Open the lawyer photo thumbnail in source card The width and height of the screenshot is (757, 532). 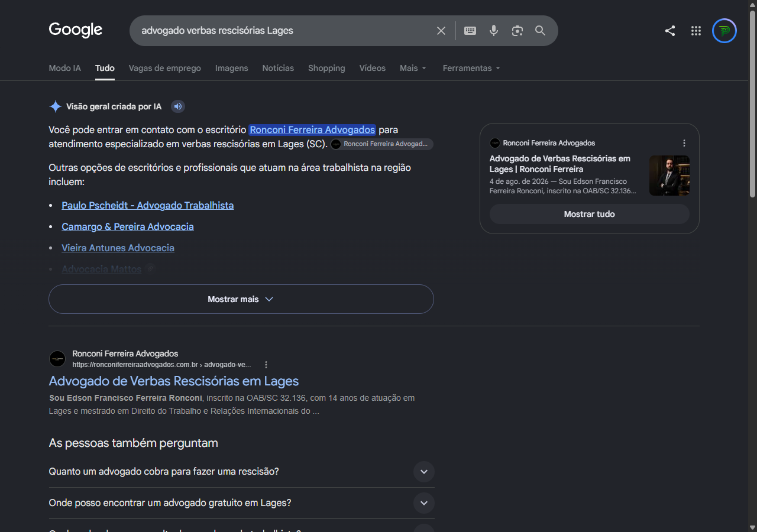[x=669, y=176]
